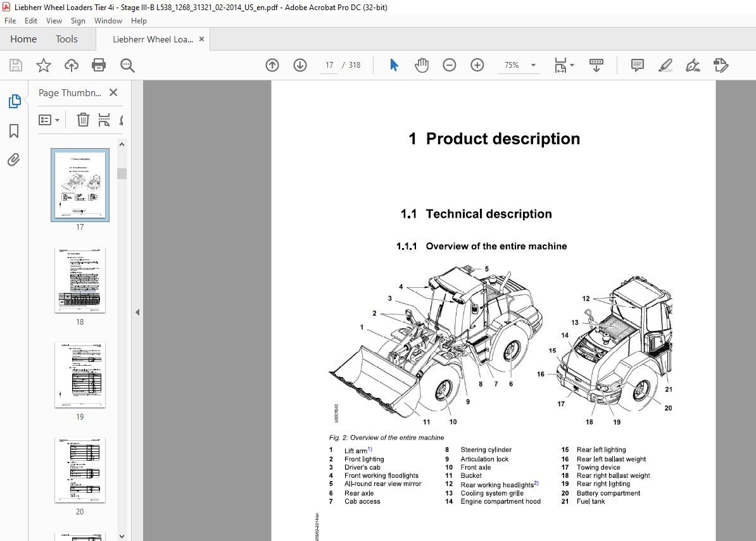Select page 18 thumbnail
Image resolution: width=756 pixels, height=541 pixels.
tap(80, 280)
